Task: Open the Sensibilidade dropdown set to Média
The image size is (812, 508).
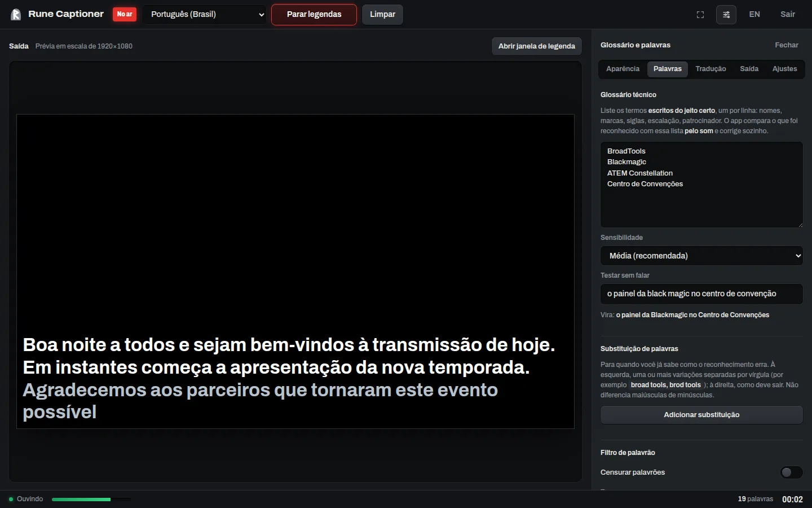Action: [x=701, y=256]
